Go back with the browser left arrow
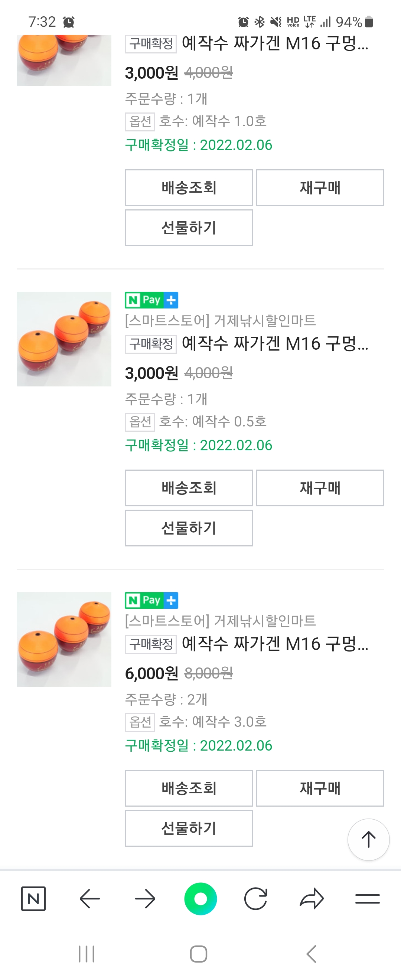The height and width of the screenshot is (980, 401). (x=90, y=899)
